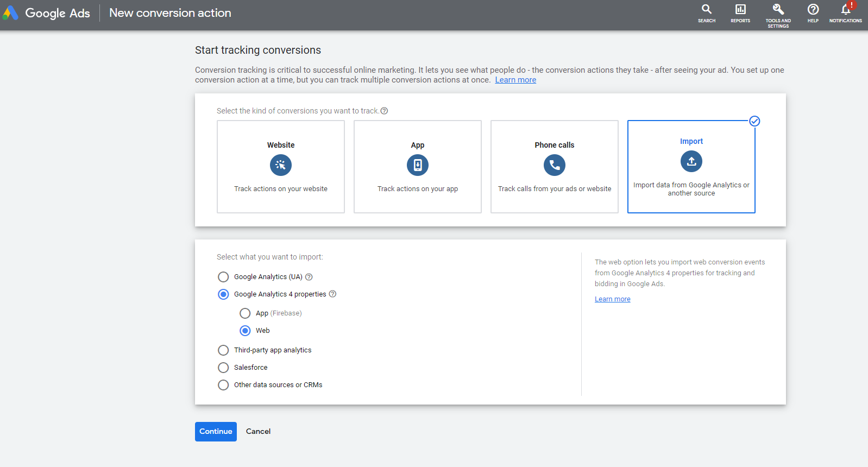Click the App mobile device icon

click(x=418, y=165)
